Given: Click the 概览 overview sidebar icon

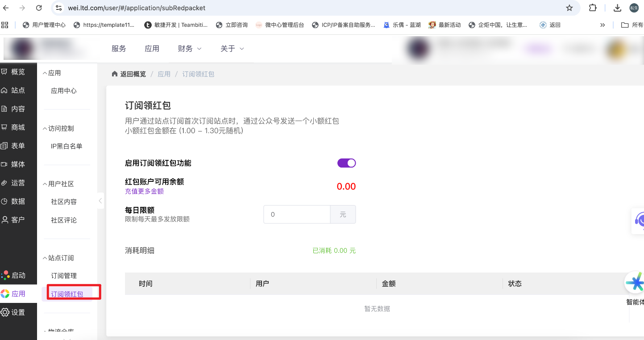Looking at the screenshot, I should pyautogui.click(x=4, y=72).
